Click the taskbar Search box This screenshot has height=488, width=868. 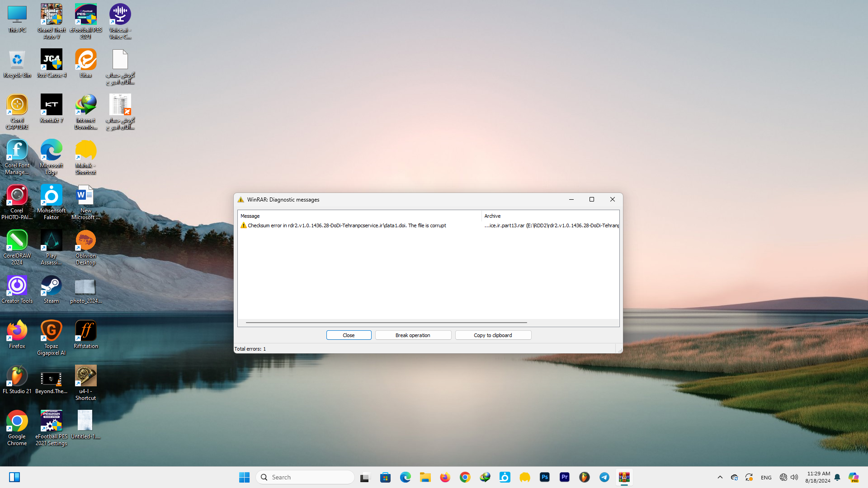click(x=305, y=477)
